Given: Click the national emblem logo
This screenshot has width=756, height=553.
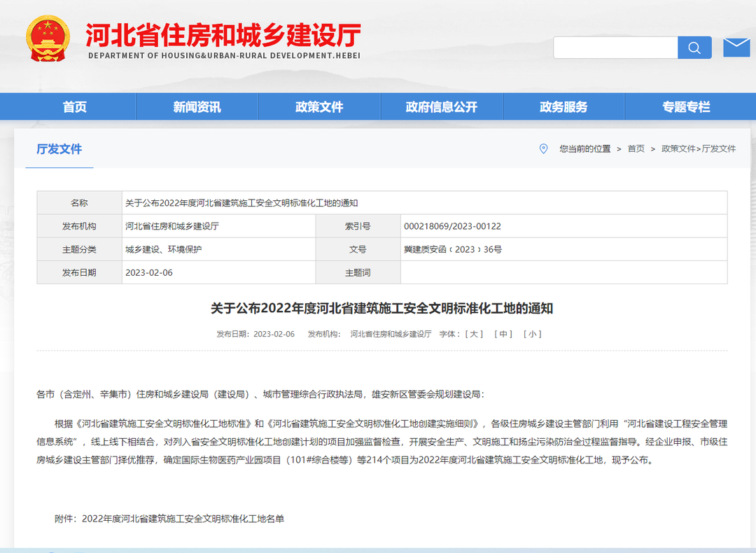Looking at the screenshot, I should click(48, 40).
